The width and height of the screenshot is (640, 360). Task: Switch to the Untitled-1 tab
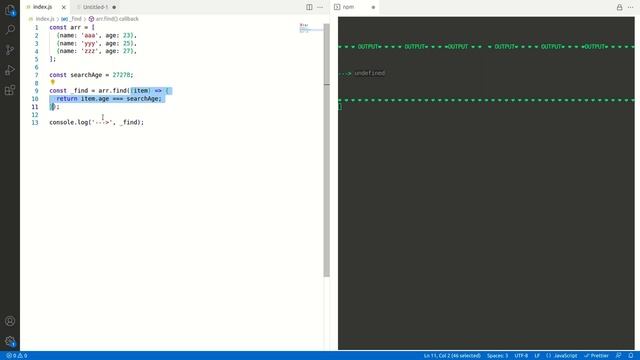95,7
